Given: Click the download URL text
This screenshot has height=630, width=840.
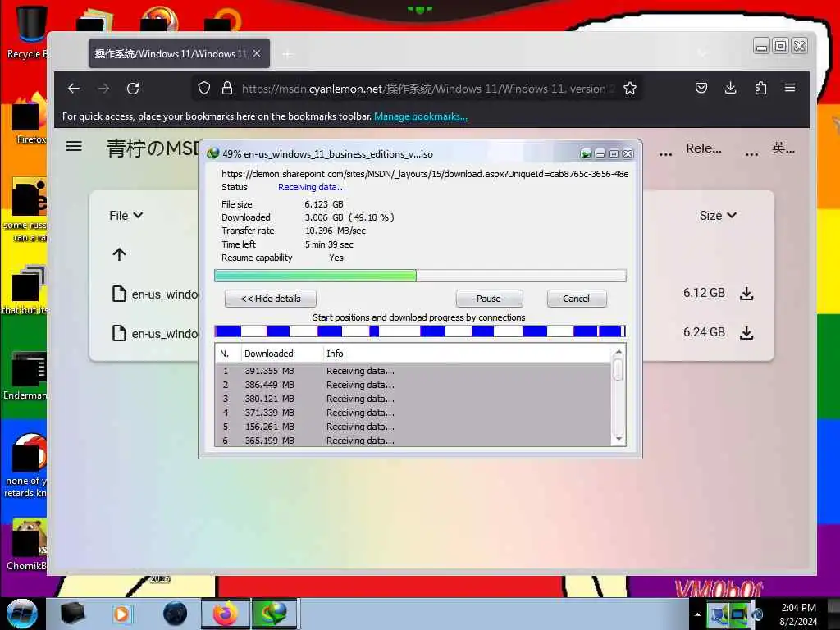Looking at the screenshot, I should tap(424, 174).
